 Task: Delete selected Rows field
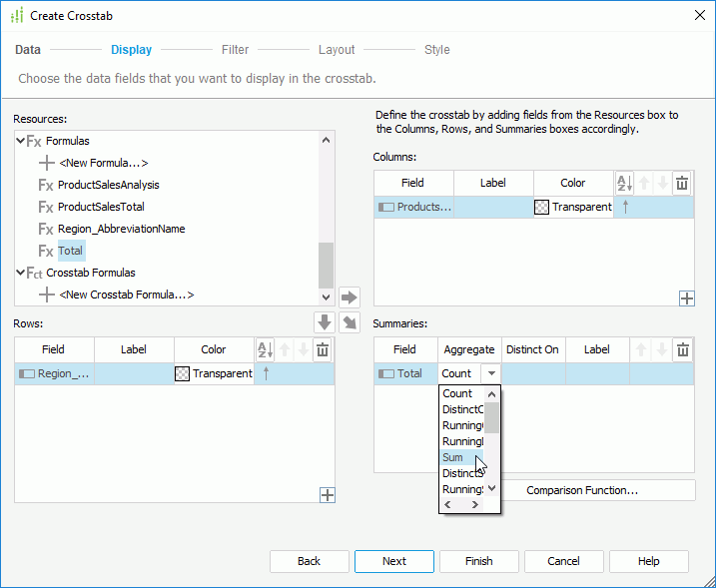(x=323, y=349)
